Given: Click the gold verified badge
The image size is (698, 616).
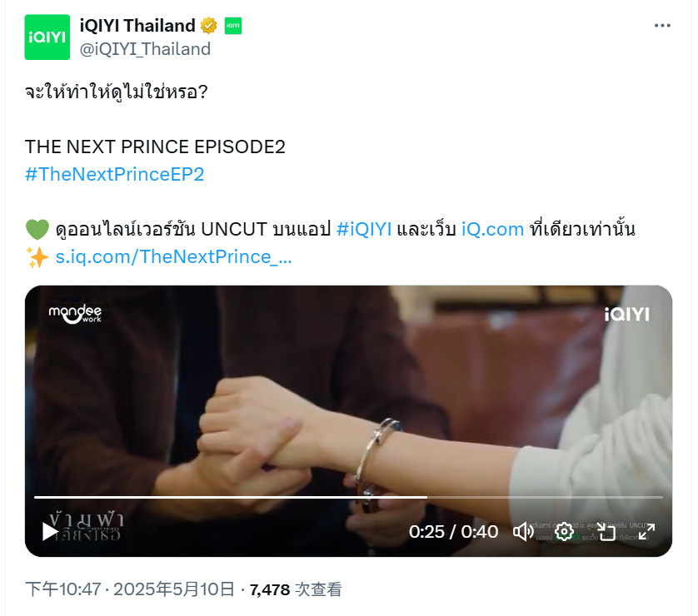Looking at the screenshot, I should coord(208,26).
